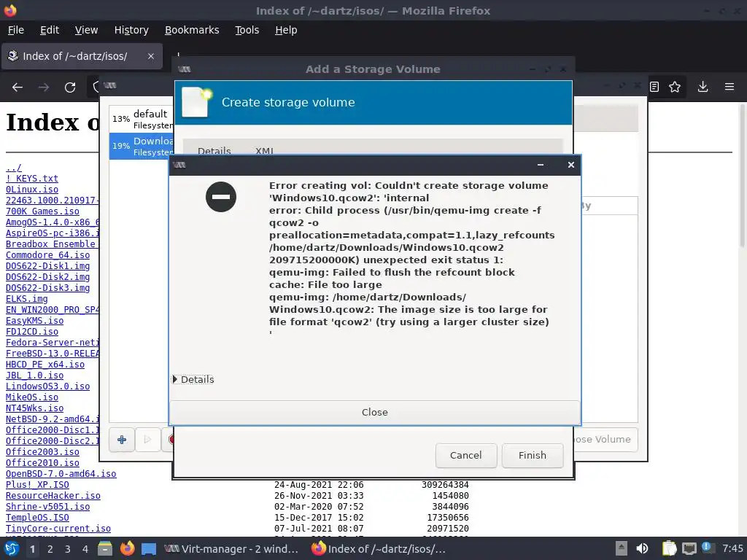Open Edit menu in Firefox
The image size is (747, 560).
coord(50,30)
